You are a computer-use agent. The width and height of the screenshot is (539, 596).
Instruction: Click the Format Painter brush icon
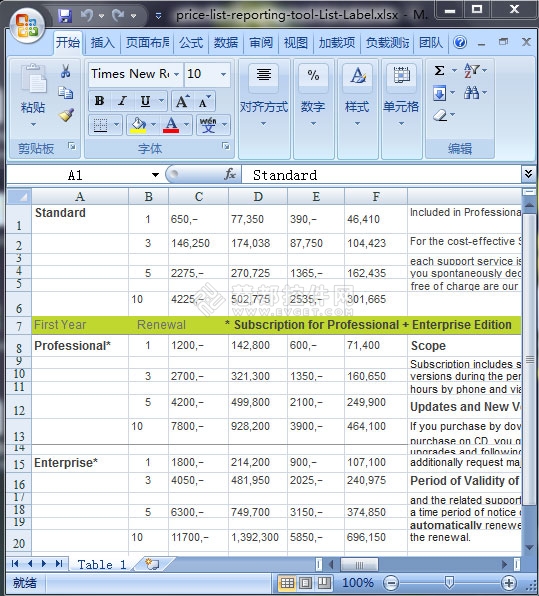coord(66,115)
